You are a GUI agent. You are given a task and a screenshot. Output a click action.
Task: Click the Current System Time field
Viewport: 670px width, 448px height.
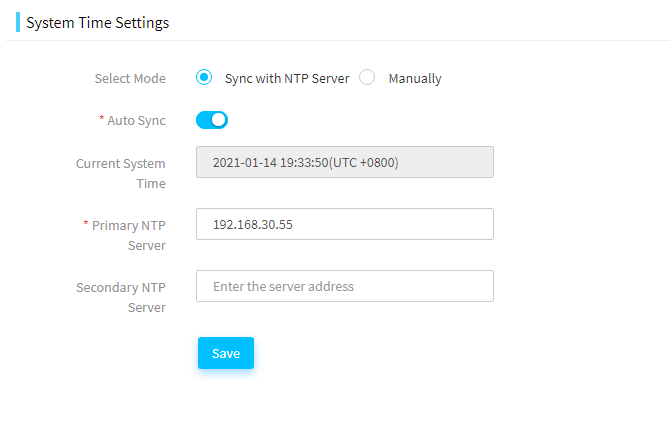[345, 162]
